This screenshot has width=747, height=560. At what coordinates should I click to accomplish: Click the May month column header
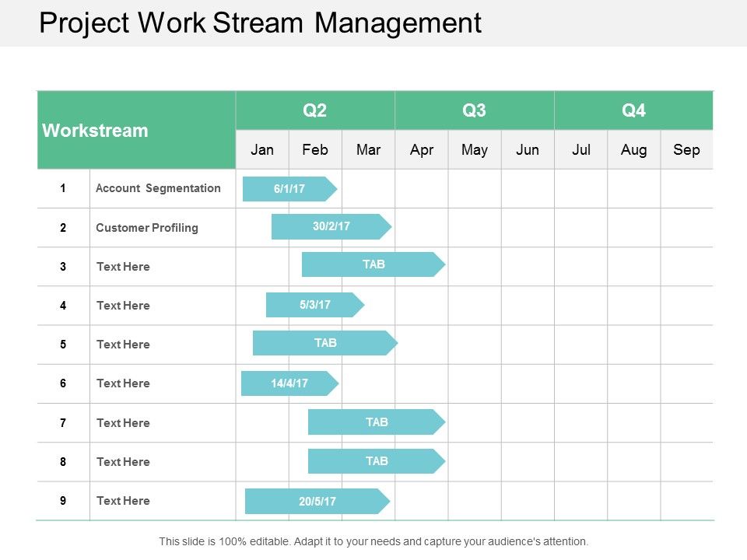[x=475, y=149]
